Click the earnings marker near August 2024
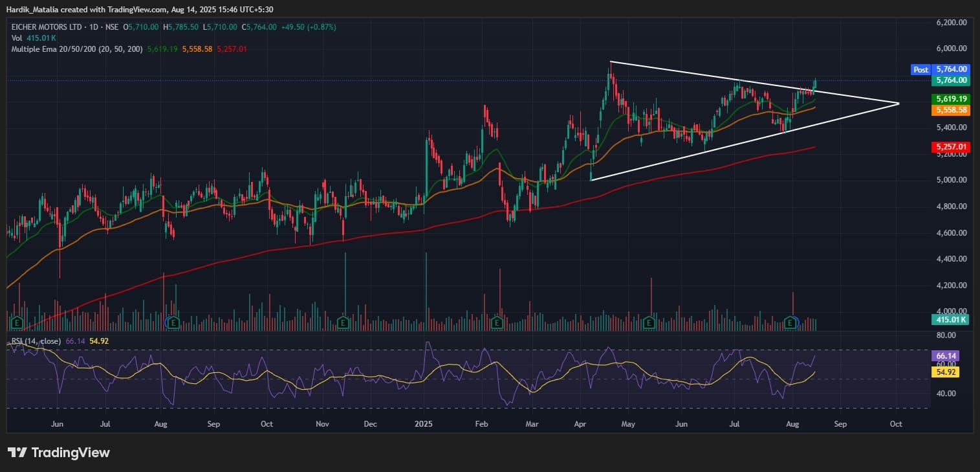Viewport: 980px width, 472px height. [172, 322]
